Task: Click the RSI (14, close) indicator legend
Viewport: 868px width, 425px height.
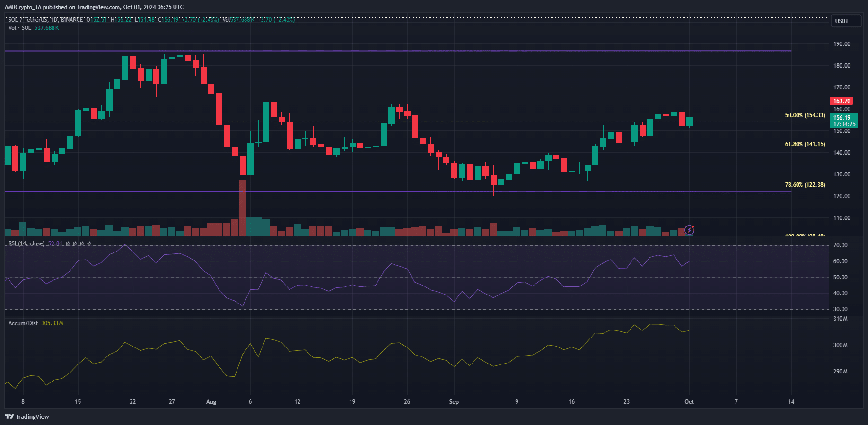Action: tap(26, 243)
